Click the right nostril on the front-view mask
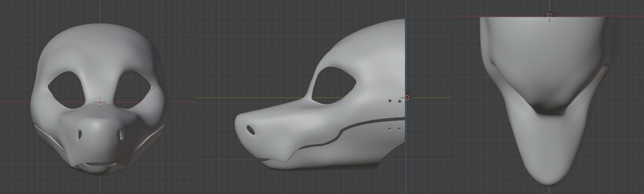The height and width of the screenshot is (194, 644). coord(120,135)
